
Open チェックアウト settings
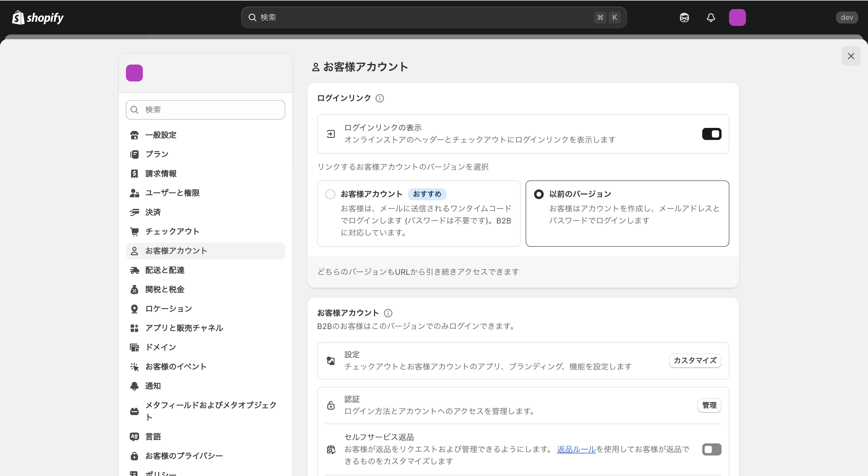(x=205, y=231)
